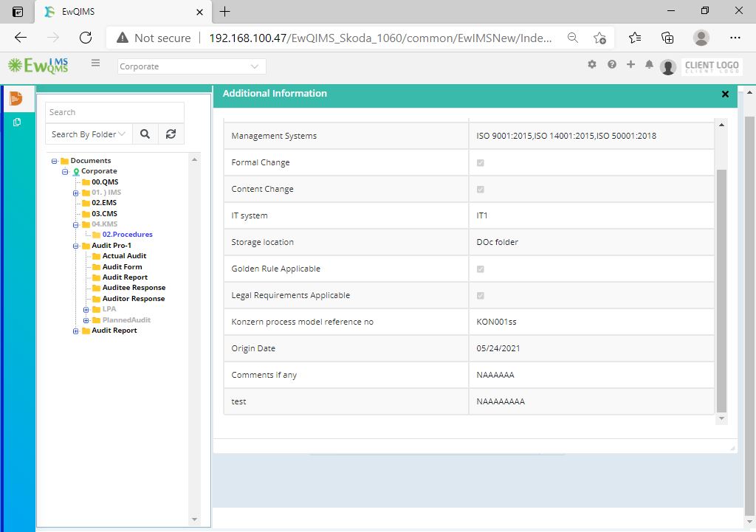Open the help question mark icon
The height and width of the screenshot is (532, 756).
(x=612, y=65)
